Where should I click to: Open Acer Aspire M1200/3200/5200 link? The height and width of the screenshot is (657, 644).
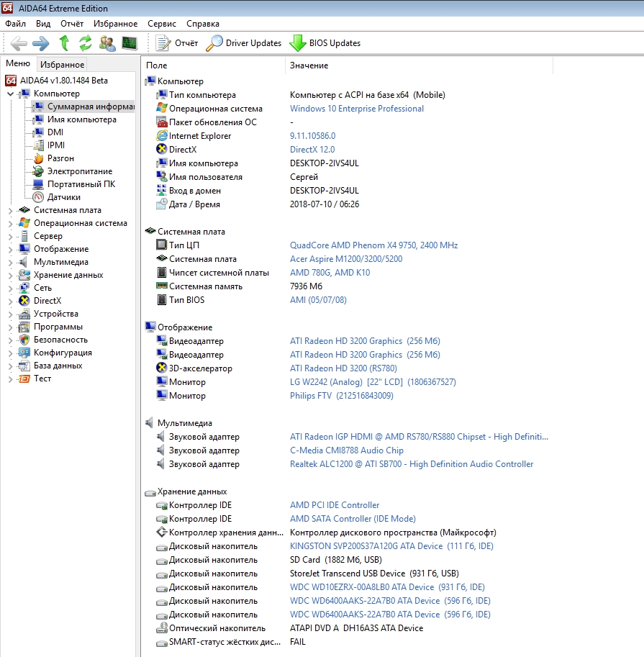click(346, 259)
